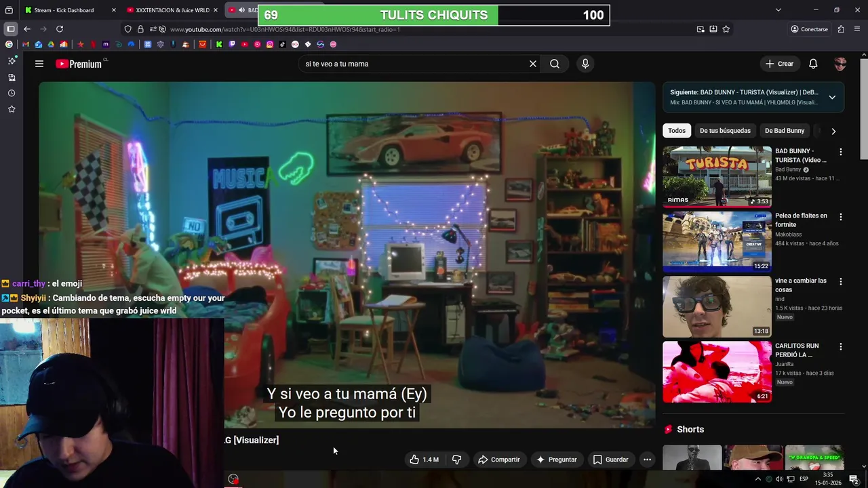Click the CARLITOS RUN PERDIÓ LA title
868x488 pixels.
797,350
